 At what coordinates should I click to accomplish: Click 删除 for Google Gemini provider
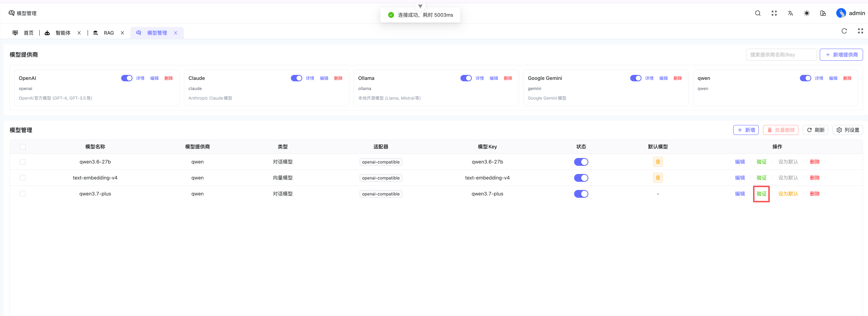(x=678, y=78)
